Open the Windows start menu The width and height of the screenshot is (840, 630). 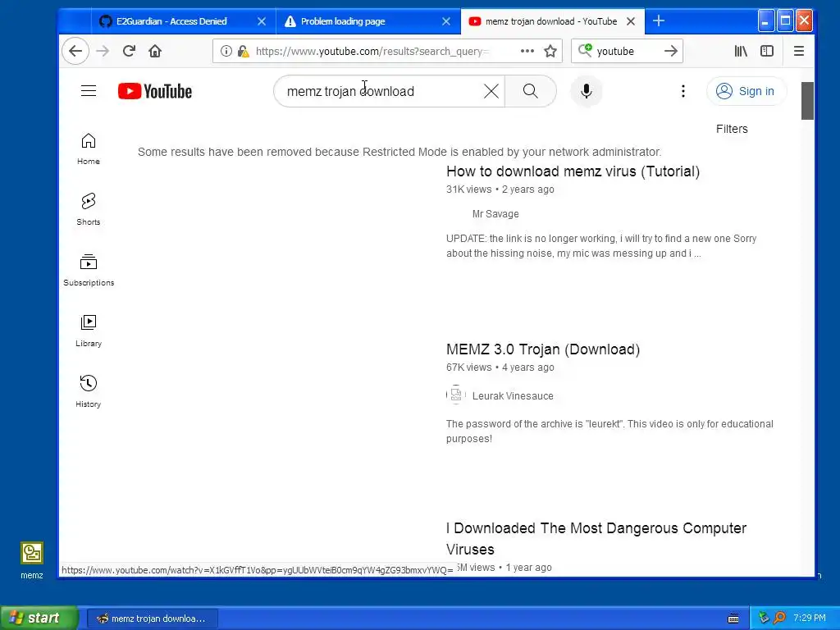pyautogui.click(x=39, y=618)
